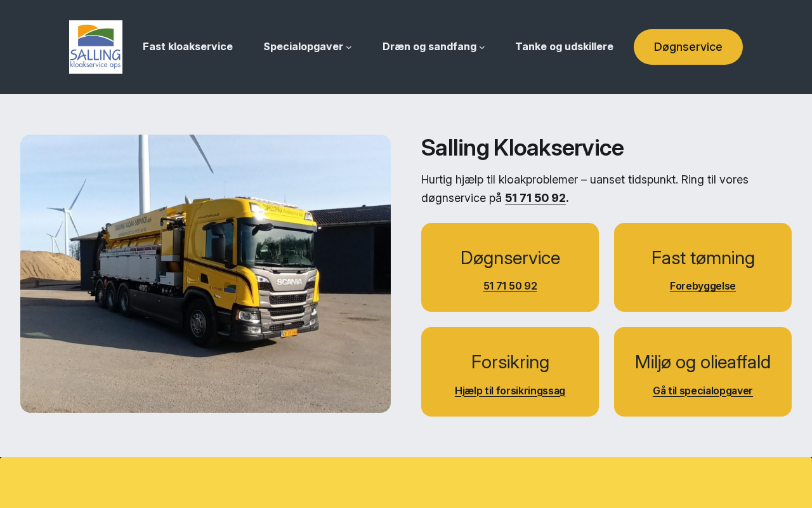The width and height of the screenshot is (812, 508).
Task: Select the Miljø og olieaffald card heading
Action: 703,362
